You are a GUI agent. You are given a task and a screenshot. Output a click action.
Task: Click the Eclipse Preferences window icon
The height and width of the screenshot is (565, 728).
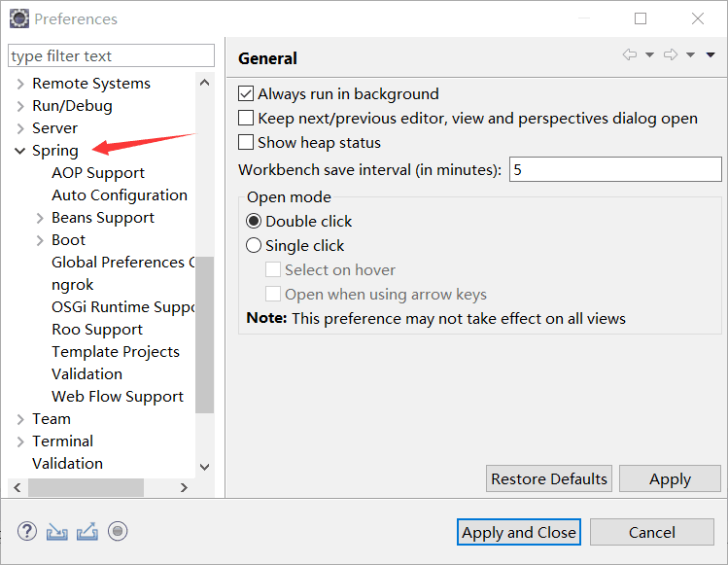click(19, 18)
